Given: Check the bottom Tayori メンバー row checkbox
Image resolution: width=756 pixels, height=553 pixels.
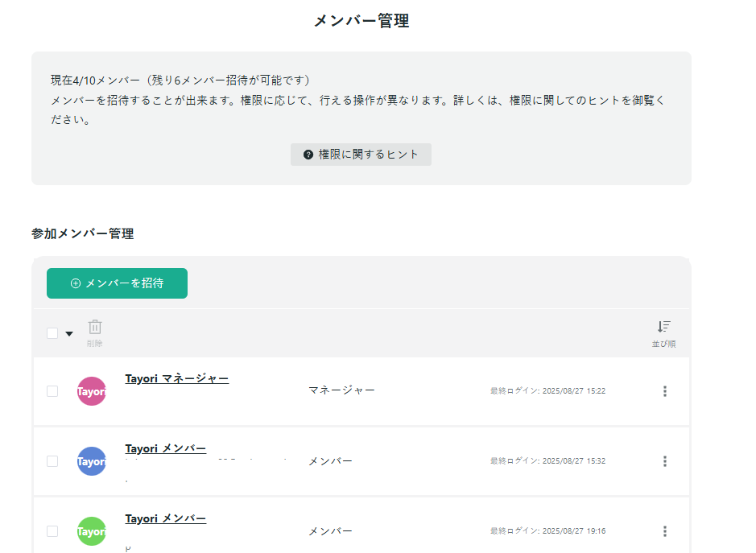Looking at the screenshot, I should [52, 531].
